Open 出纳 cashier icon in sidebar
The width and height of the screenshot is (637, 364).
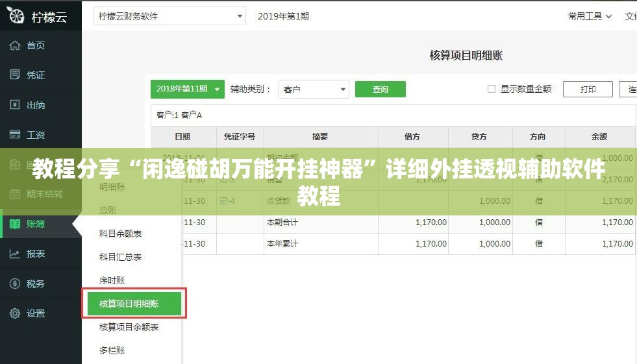tap(15, 104)
